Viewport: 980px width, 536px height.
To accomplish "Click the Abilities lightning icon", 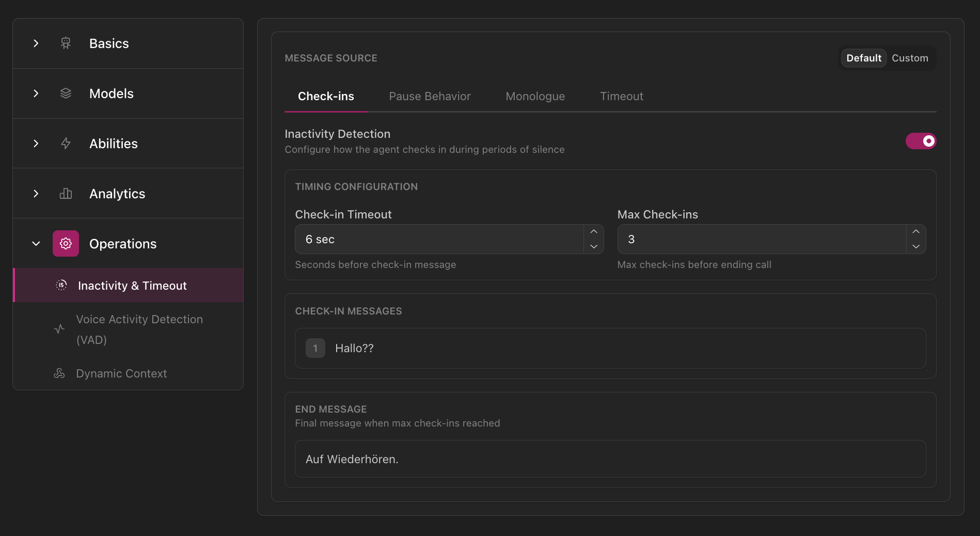I will [66, 144].
